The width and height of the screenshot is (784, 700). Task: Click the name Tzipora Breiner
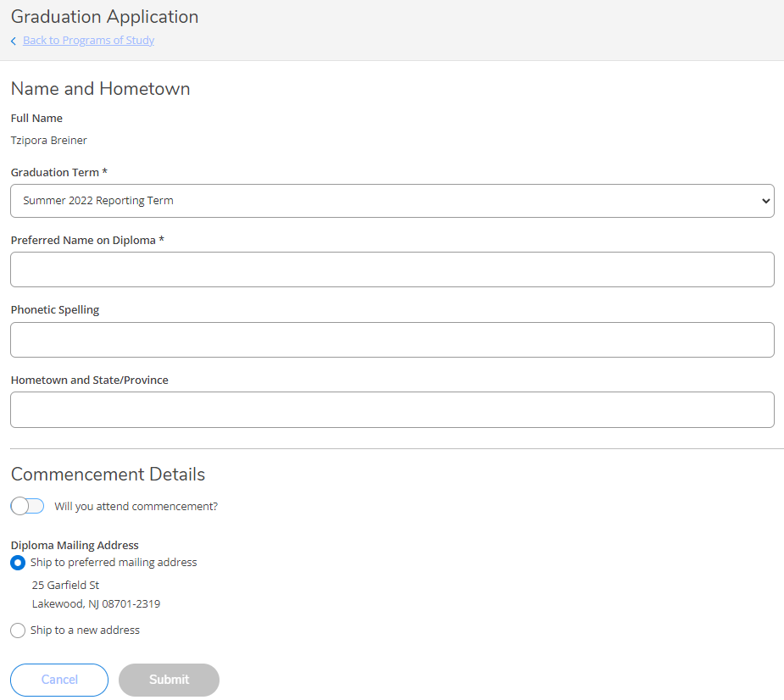pyautogui.click(x=49, y=140)
